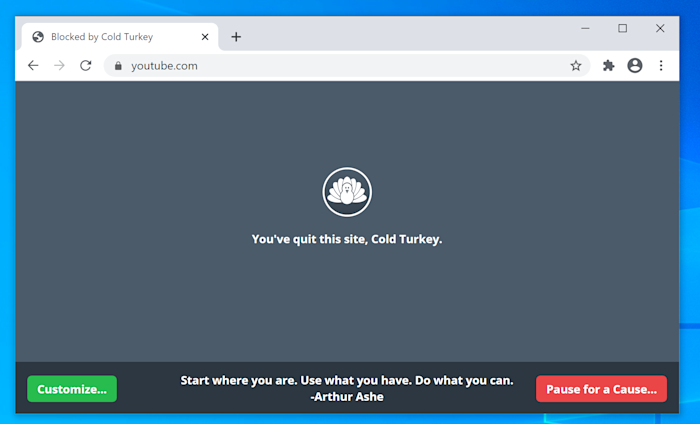Click the globe favicon on the tab
Viewport: 700px width, 424px height.
click(x=38, y=37)
